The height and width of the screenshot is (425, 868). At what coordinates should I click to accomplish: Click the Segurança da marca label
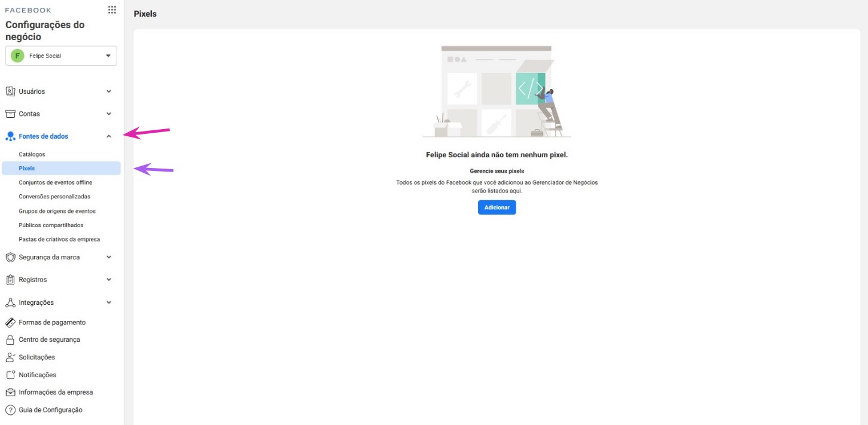click(x=49, y=257)
